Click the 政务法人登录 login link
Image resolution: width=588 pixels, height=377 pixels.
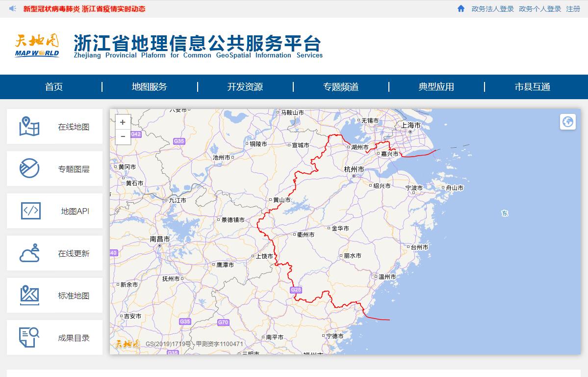492,9
